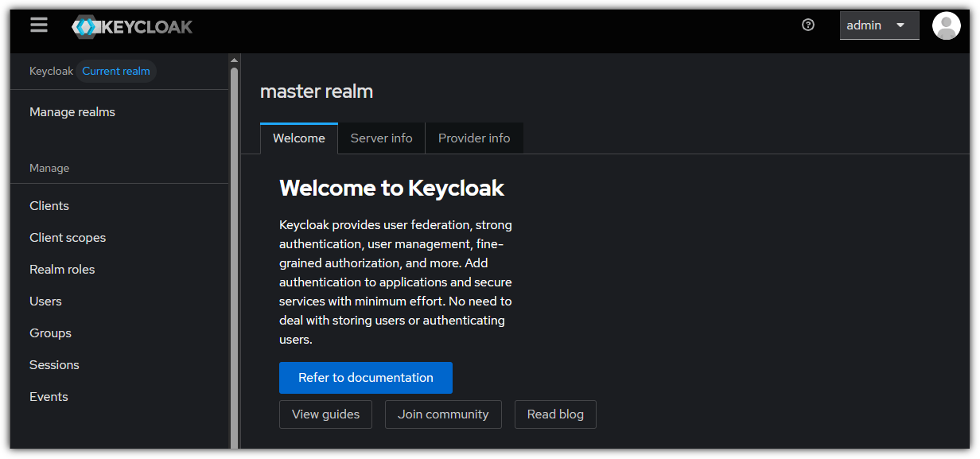Open the admin user dropdown
The image size is (980, 459).
point(880,25)
